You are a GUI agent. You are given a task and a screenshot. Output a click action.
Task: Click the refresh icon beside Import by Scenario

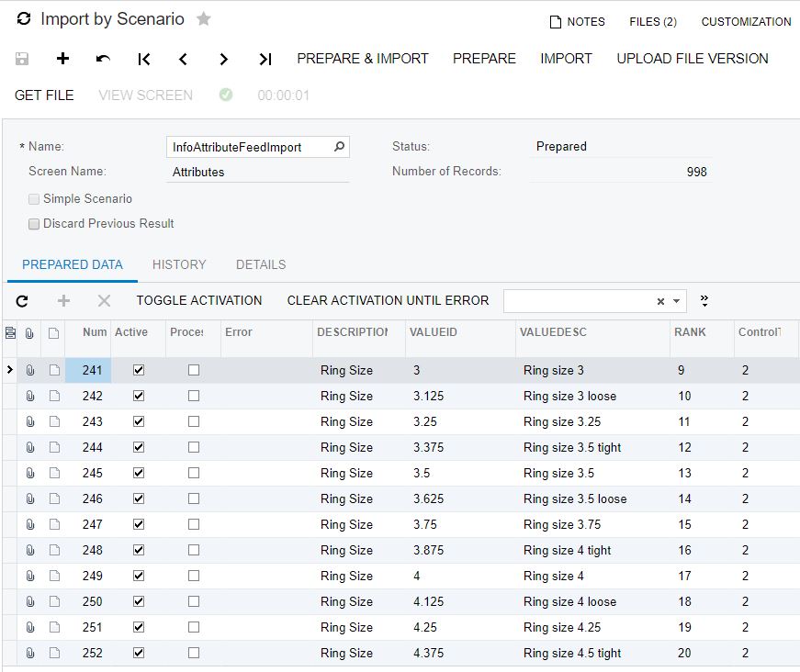(24, 19)
